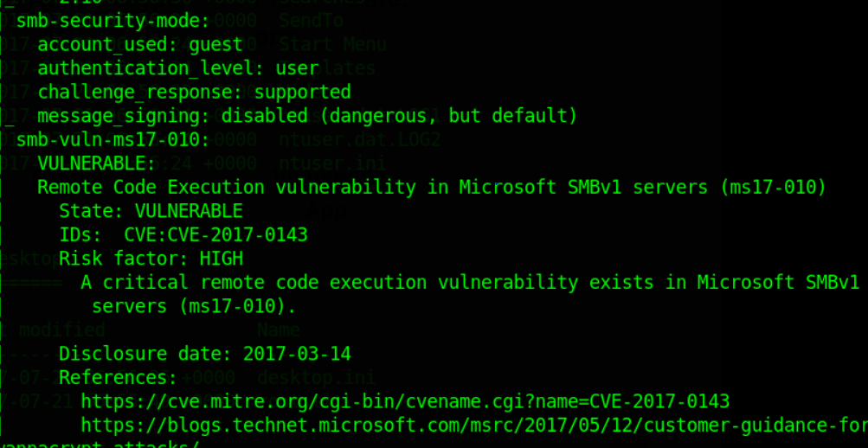The width and height of the screenshot is (868, 448).
Task: Click the faded ntuser.dat.LOG2 background text
Action: 359,139
